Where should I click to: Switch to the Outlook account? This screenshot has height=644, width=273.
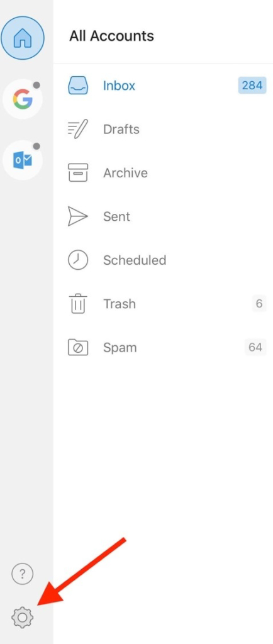[x=23, y=160]
